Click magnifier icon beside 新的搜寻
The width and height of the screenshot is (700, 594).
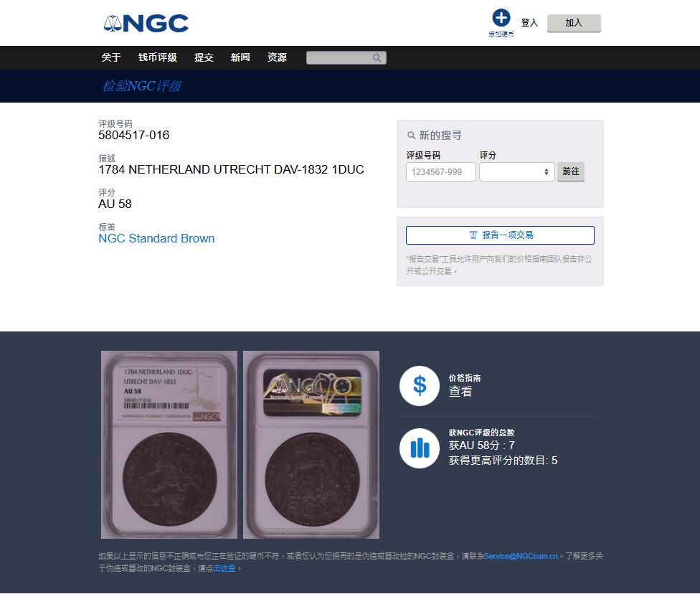[x=411, y=136]
